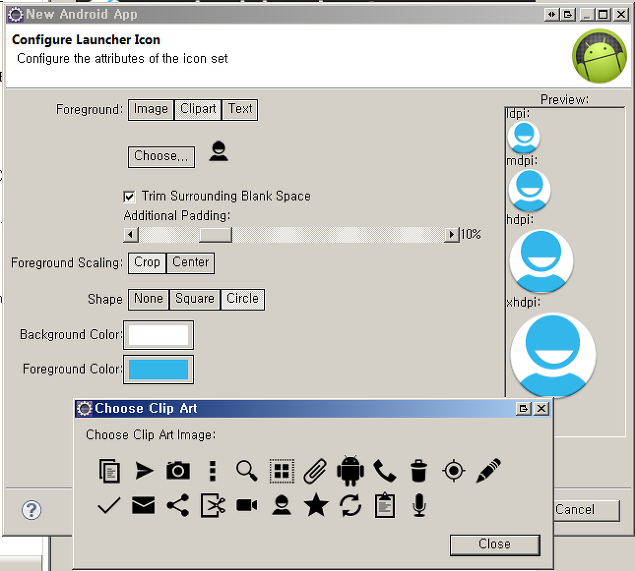Choose the send arrow clip art icon

click(x=143, y=471)
